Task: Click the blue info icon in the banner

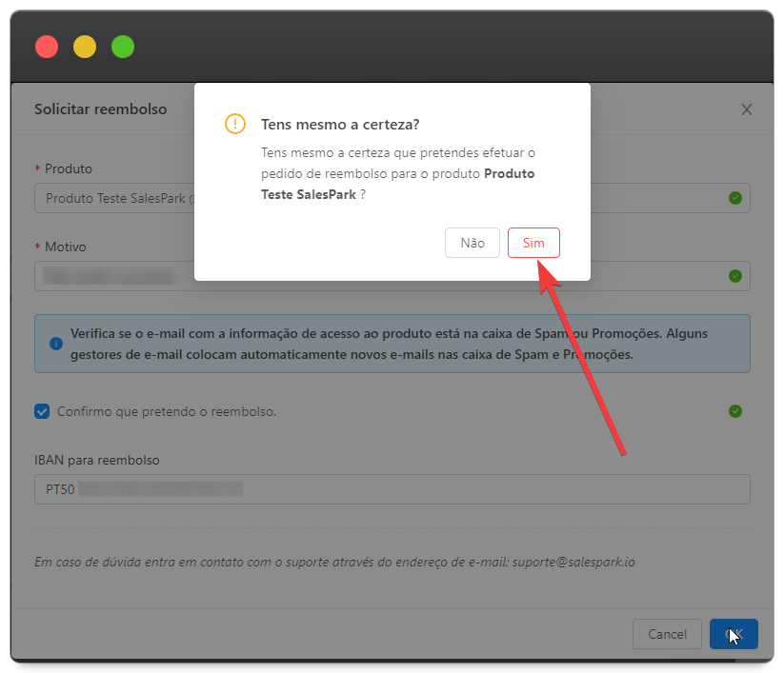Action: coord(57,344)
